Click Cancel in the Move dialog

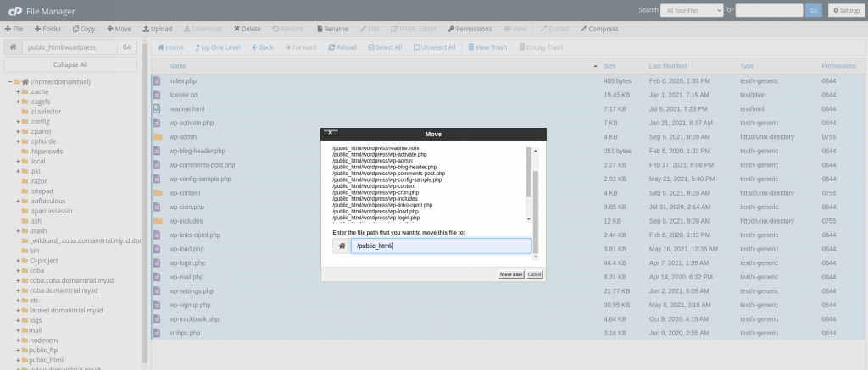(x=534, y=274)
